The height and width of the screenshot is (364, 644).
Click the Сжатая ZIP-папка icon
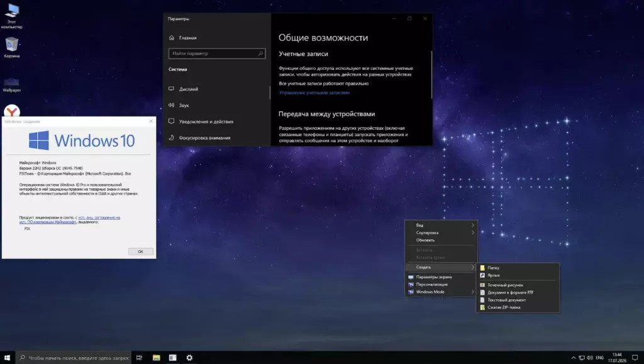tap(482, 307)
